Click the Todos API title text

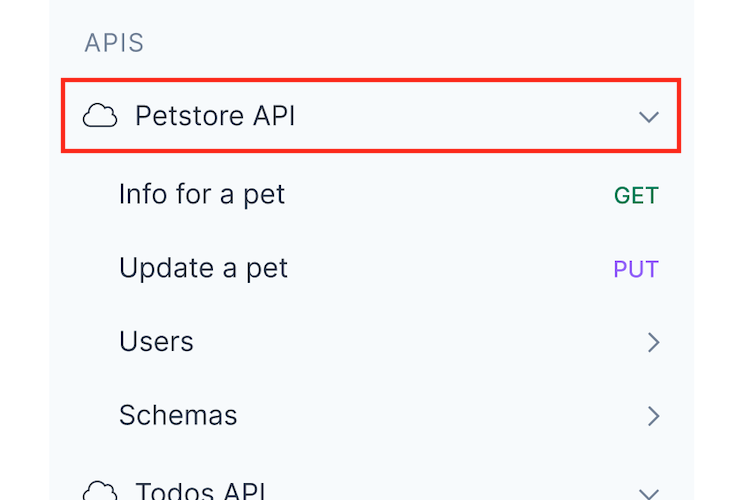(201, 491)
